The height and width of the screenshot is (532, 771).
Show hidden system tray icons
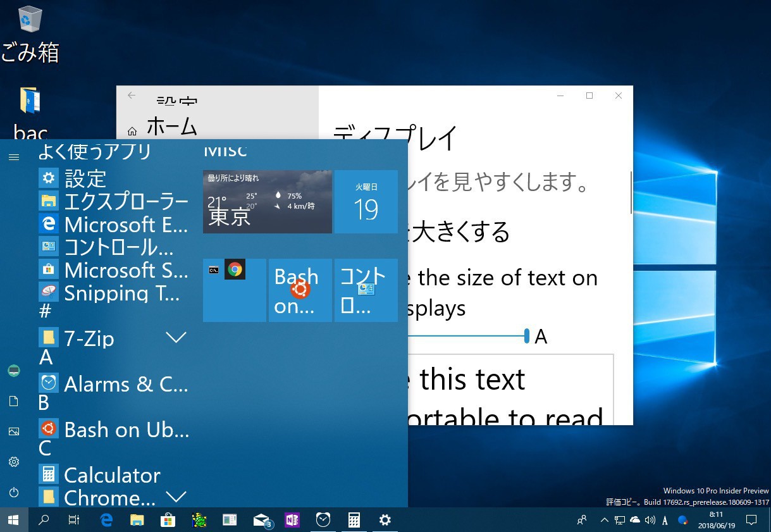(604, 520)
